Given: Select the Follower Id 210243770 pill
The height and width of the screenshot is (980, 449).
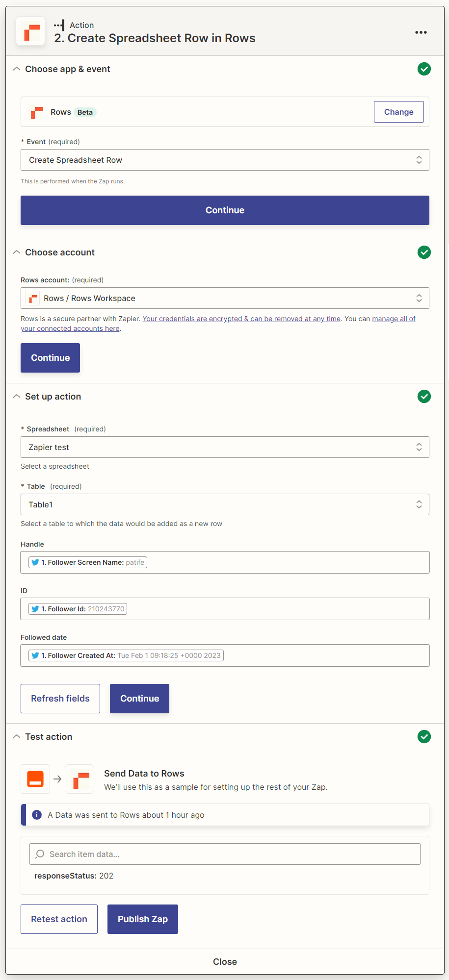Looking at the screenshot, I should click(78, 609).
